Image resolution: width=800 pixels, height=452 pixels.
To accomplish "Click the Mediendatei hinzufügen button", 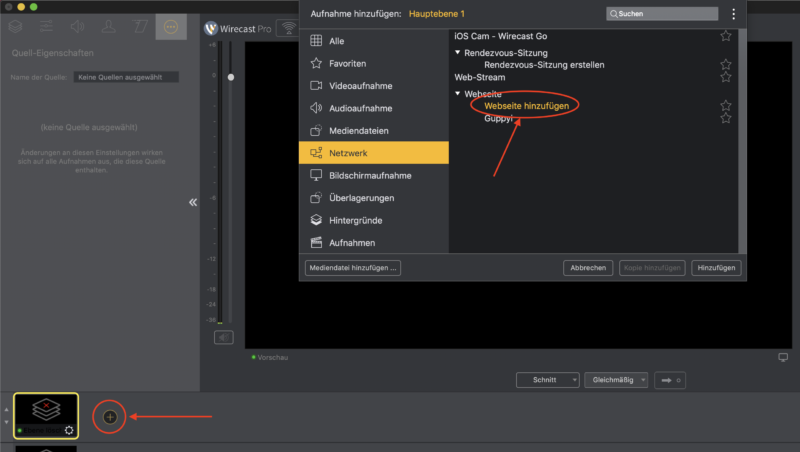I will tap(353, 268).
